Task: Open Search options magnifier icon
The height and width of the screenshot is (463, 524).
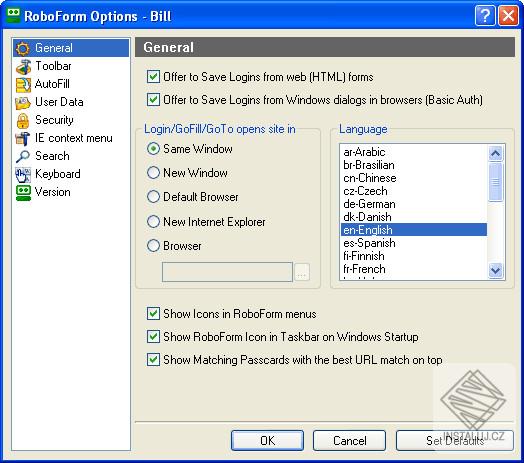Action: pos(23,156)
